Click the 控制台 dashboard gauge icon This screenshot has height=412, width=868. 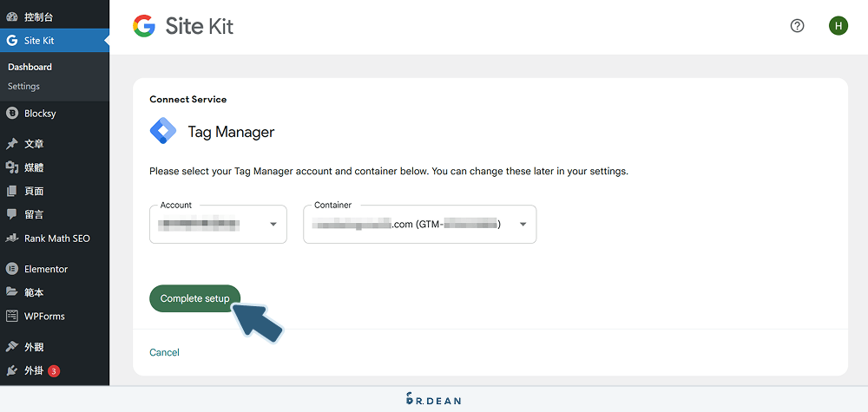[12, 16]
